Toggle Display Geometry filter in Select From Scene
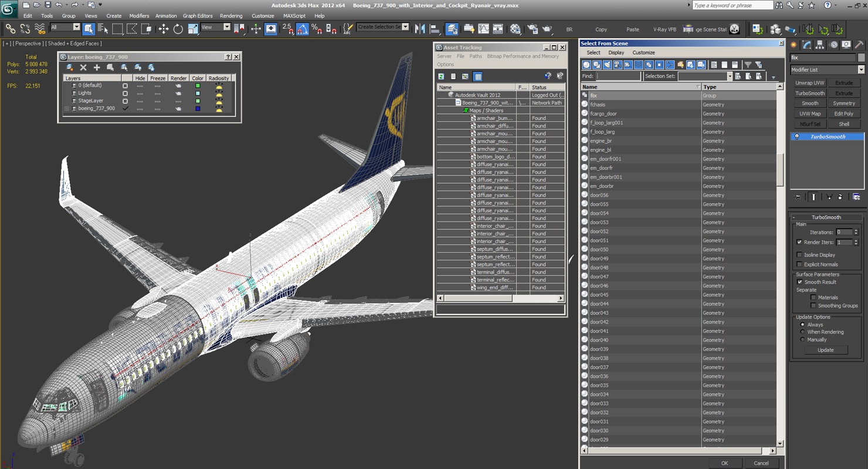 (586, 64)
